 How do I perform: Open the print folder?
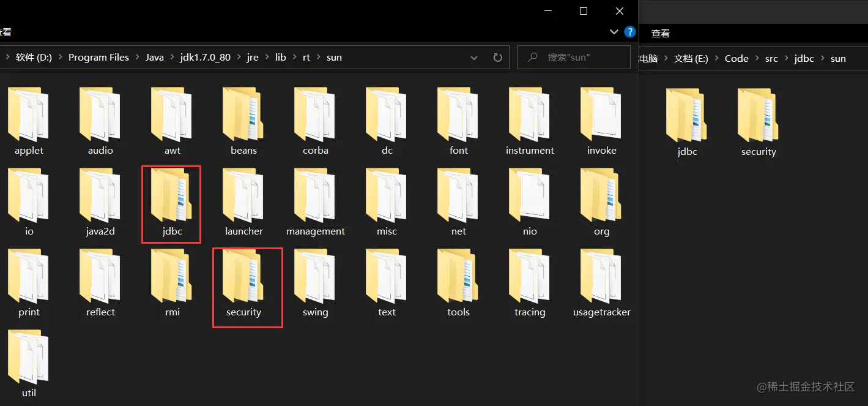click(x=29, y=283)
